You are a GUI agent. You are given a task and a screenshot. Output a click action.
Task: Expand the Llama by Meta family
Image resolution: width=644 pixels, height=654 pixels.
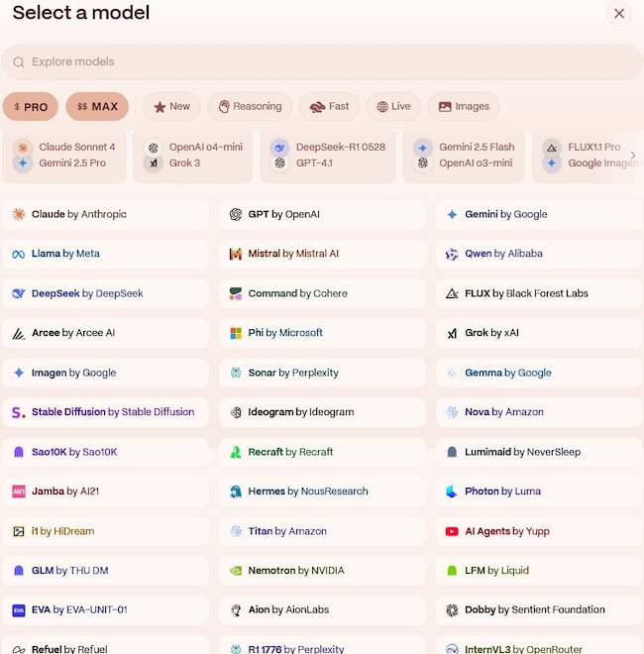pyautogui.click(x=106, y=254)
